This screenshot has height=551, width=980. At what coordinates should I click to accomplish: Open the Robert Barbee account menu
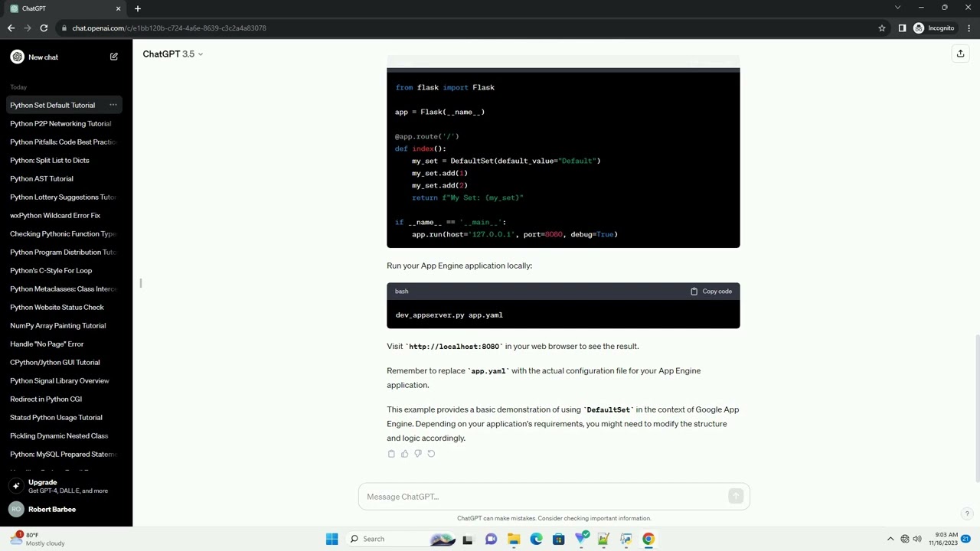66,510
